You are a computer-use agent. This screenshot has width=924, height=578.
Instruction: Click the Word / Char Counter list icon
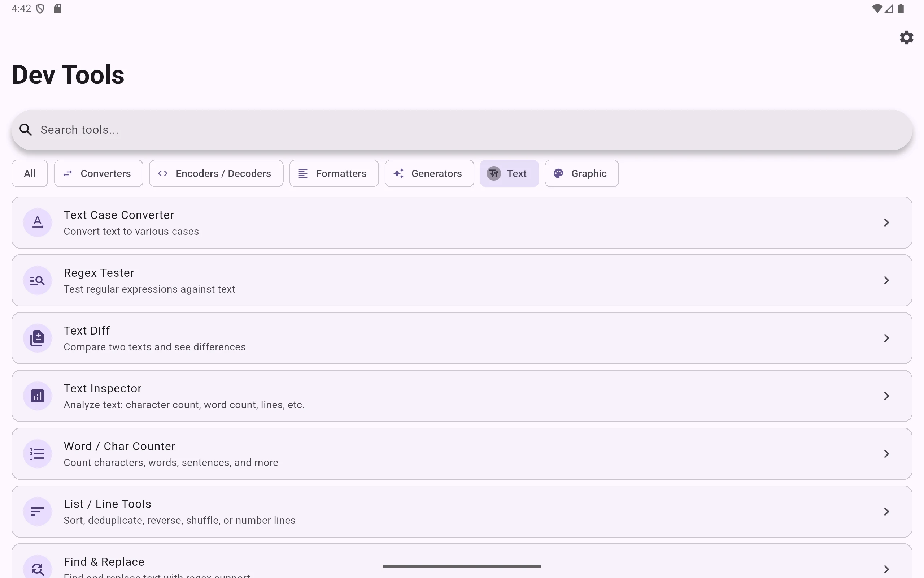(x=38, y=454)
